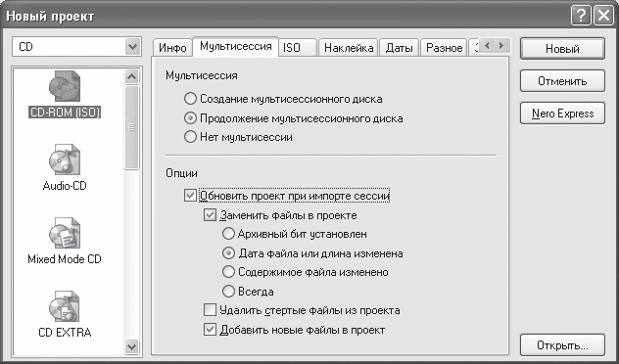This screenshot has width=619, height=364.
Task: Select 'Всегда' replace option
Action: tap(228, 292)
